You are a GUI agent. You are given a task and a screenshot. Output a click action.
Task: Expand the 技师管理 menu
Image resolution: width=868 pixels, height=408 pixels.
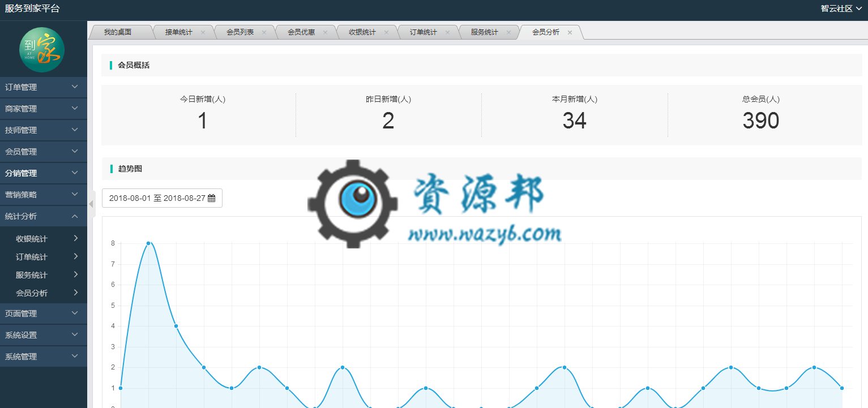44,130
